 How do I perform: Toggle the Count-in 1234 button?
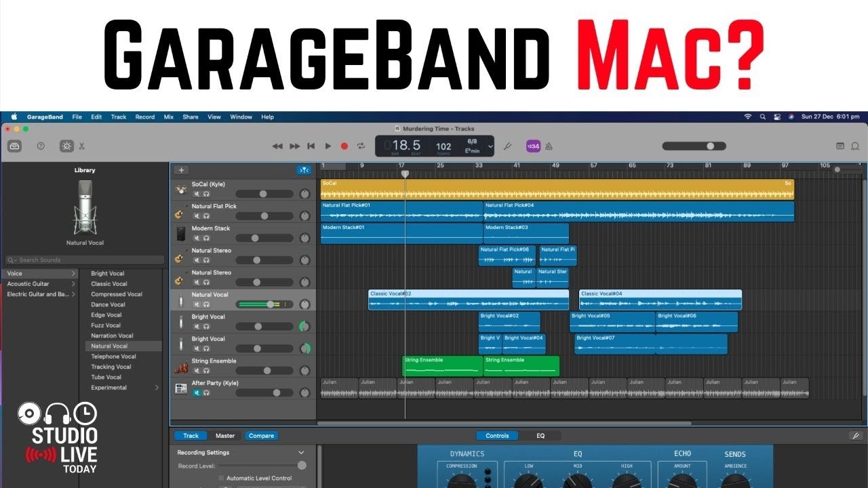click(534, 146)
